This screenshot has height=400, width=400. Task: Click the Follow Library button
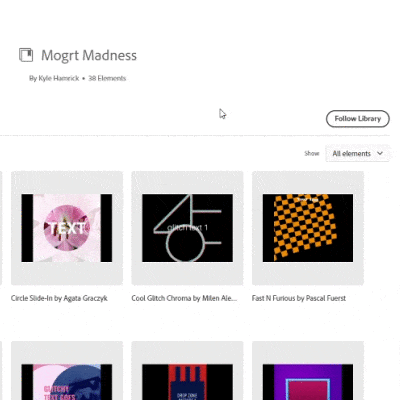coord(358,119)
